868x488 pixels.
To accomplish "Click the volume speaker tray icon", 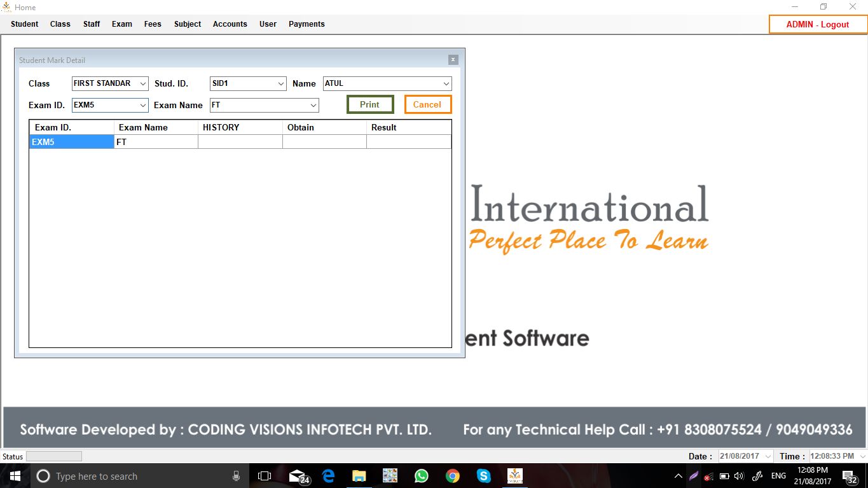I will (x=739, y=476).
